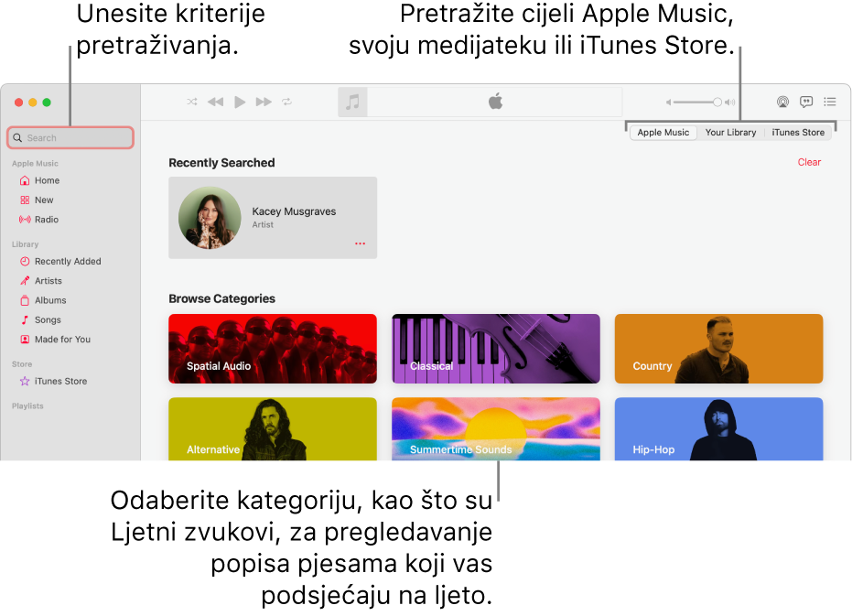Show the lyrics panel
This screenshot has width=852, height=616.
(806, 102)
